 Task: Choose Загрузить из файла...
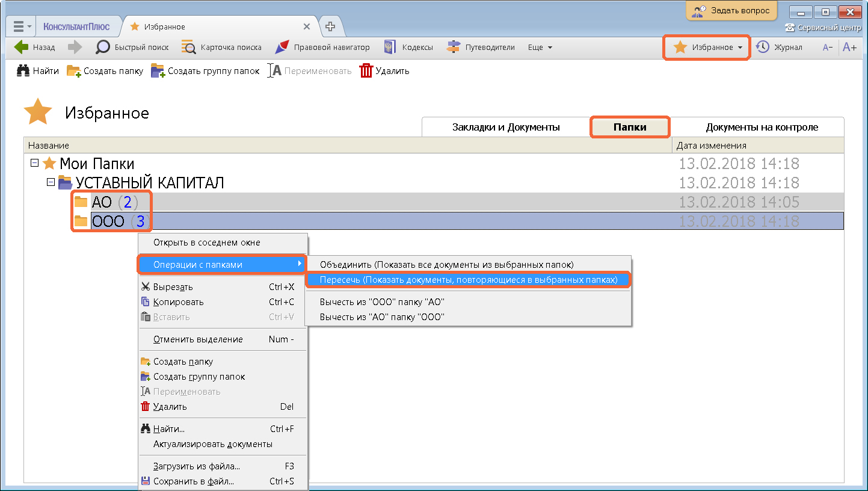click(223, 466)
